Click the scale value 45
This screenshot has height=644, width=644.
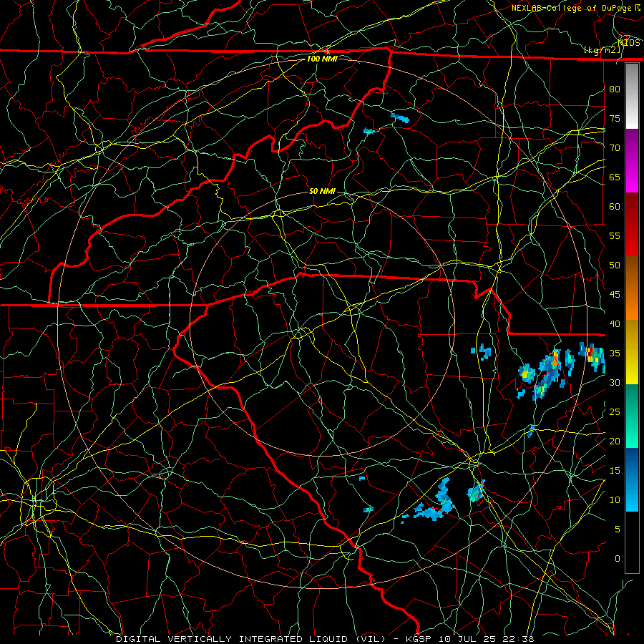click(x=615, y=295)
